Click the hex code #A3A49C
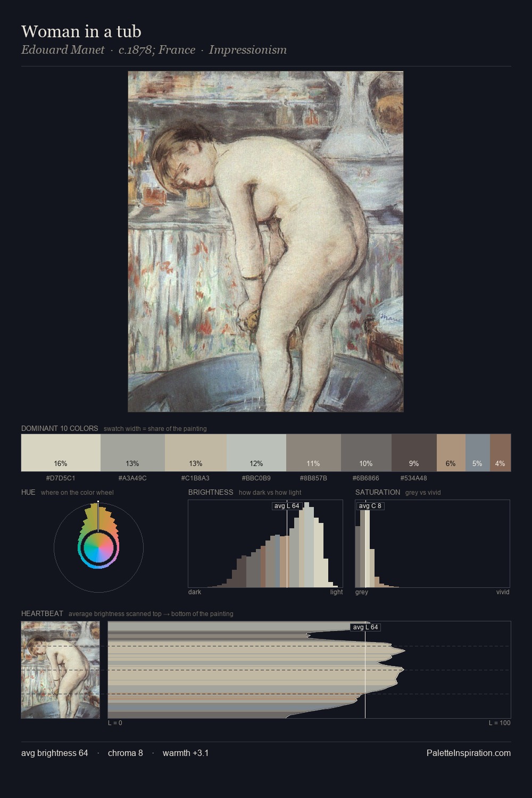The width and height of the screenshot is (532, 798). click(132, 478)
